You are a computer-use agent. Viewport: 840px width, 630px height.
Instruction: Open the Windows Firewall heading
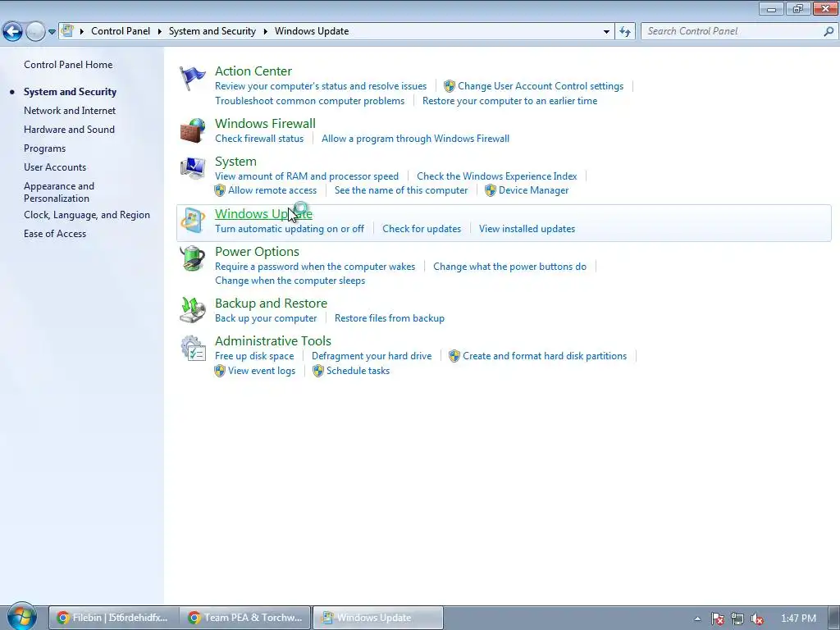(x=265, y=124)
